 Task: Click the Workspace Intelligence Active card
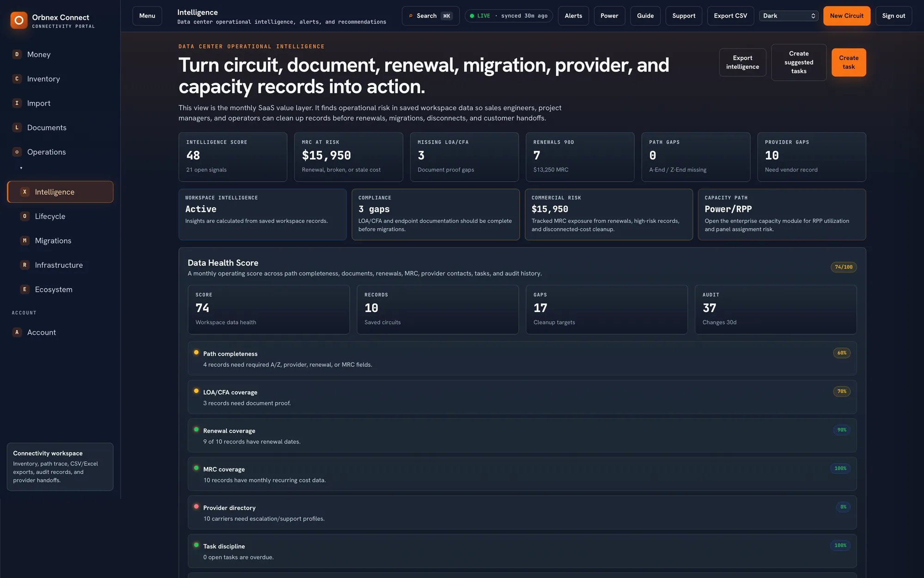[x=262, y=215]
